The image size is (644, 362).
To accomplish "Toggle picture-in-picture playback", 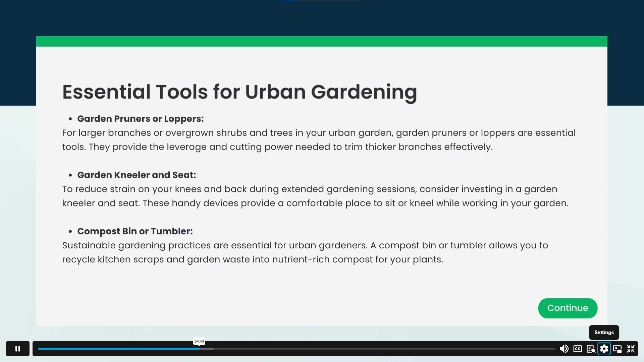I will (x=618, y=349).
